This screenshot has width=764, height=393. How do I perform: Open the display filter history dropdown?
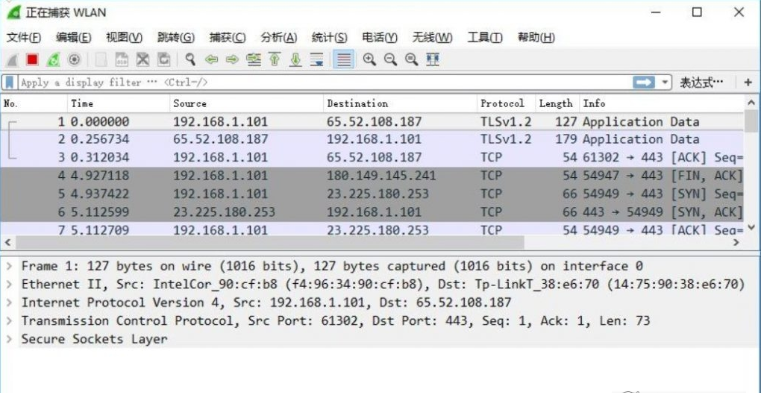(x=665, y=82)
